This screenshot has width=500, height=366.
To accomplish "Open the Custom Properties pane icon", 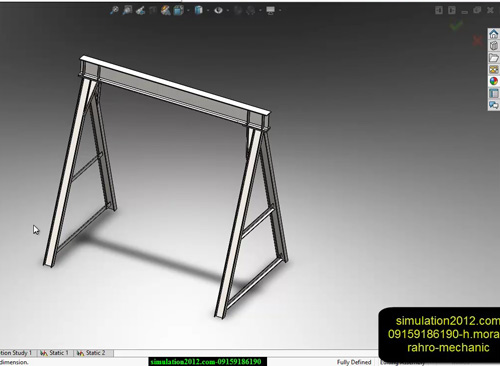I will click(x=494, y=93).
